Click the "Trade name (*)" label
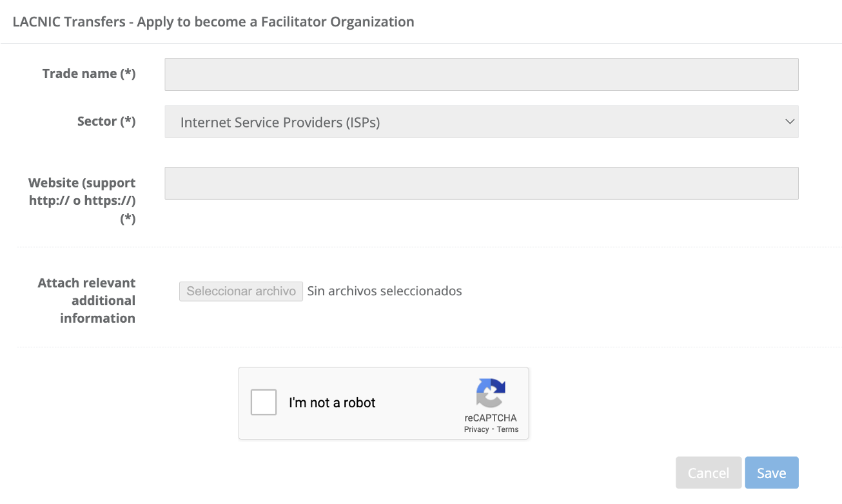Viewport: 842px width, 504px height. [89, 73]
